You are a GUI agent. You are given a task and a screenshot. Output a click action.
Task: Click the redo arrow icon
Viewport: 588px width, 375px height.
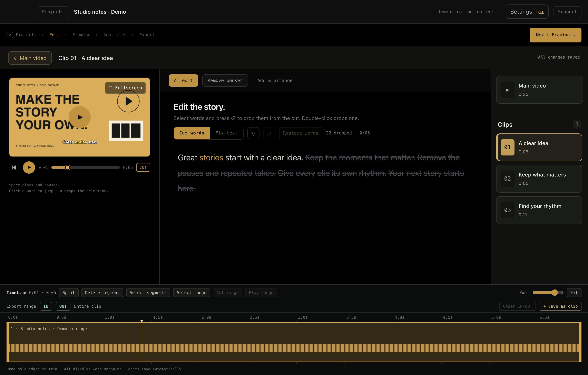(x=269, y=133)
